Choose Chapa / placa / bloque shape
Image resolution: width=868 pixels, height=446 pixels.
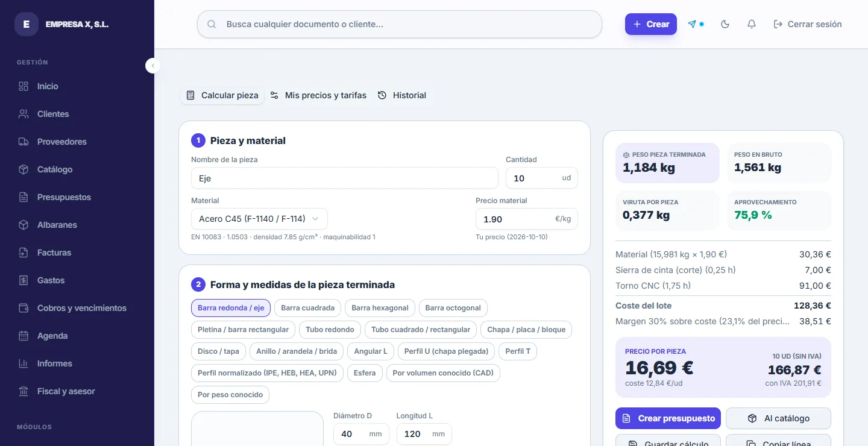[526, 330]
